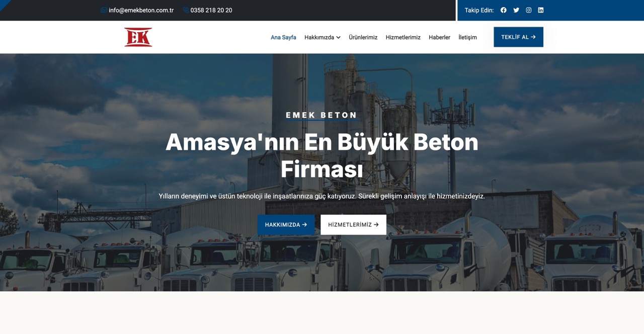Visit the Instagram account icon

click(528, 10)
